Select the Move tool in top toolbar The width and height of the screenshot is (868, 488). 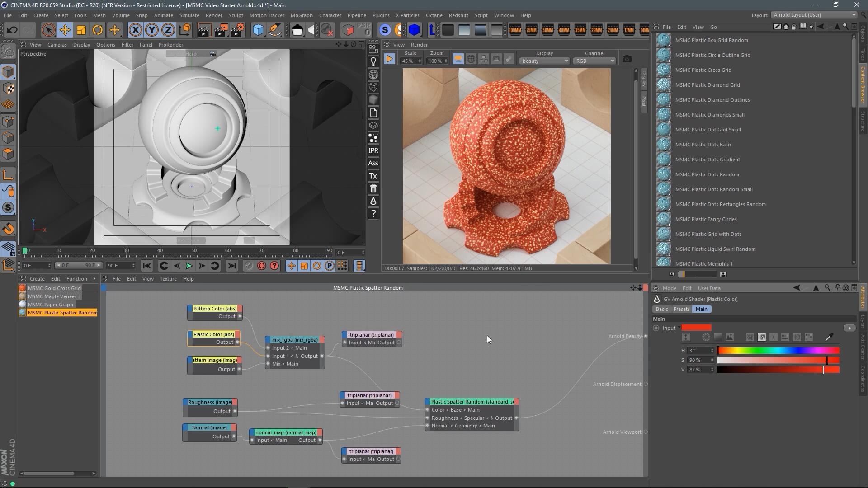pyautogui.click(x=65, y=30)
